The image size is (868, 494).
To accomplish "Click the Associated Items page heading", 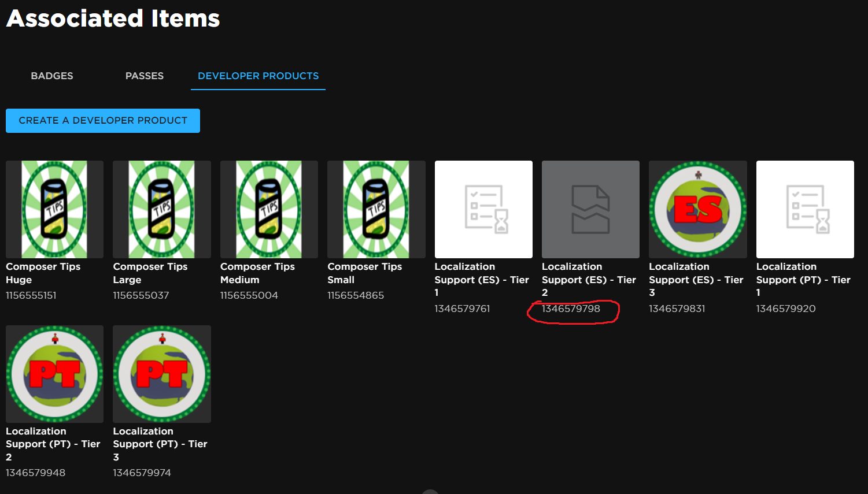I will 112,18.
